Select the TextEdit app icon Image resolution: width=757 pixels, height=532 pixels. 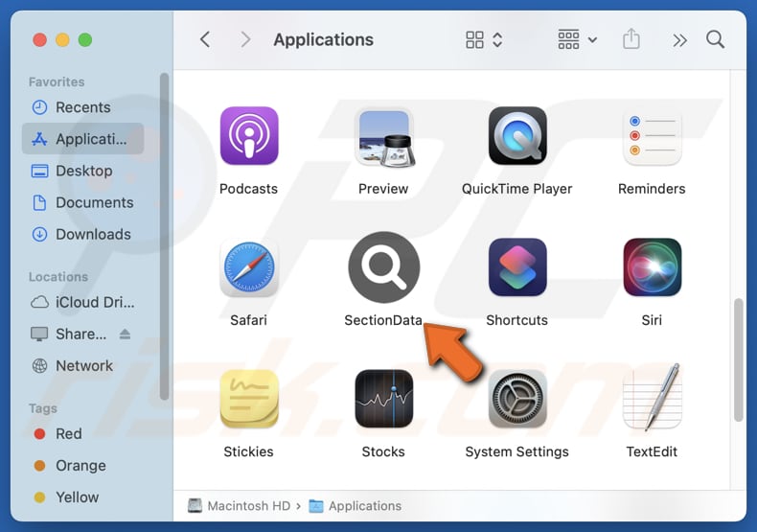652,398
